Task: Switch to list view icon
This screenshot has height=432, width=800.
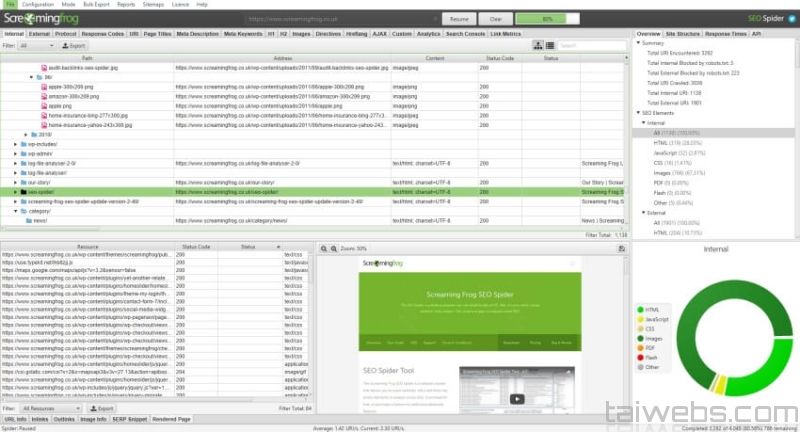Action: coord(549,45)
